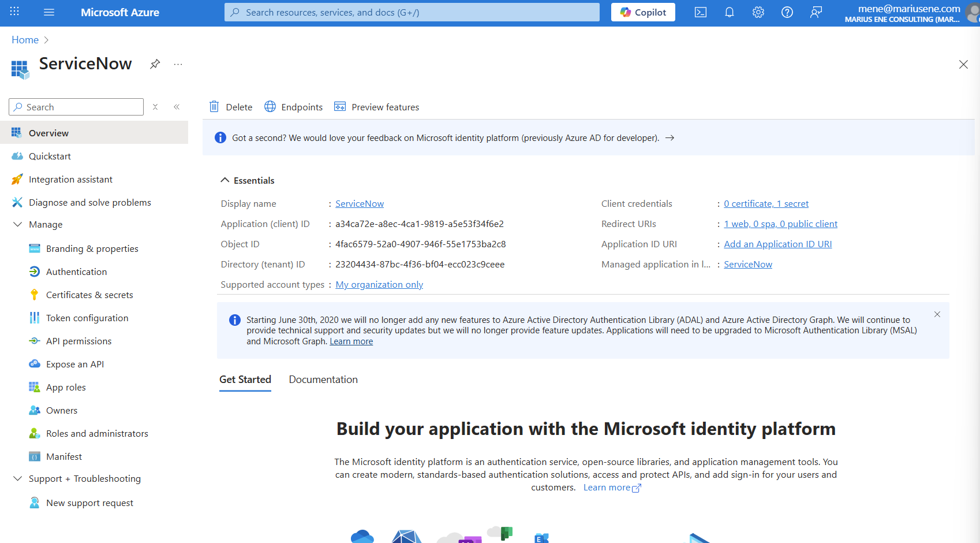Pin the ServiceNow app to dashboard
980x543 pixels.
155,64
